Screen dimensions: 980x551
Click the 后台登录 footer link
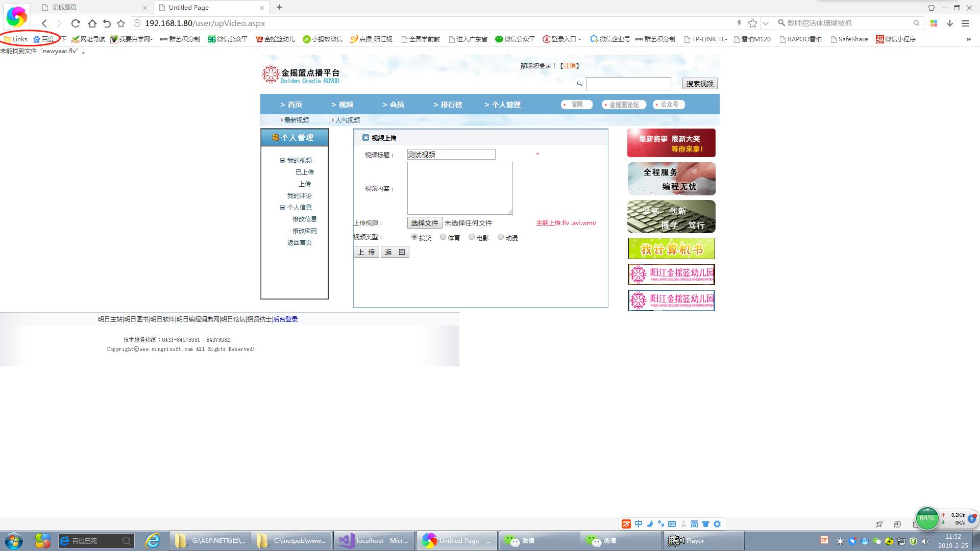(x=285, y=319)
